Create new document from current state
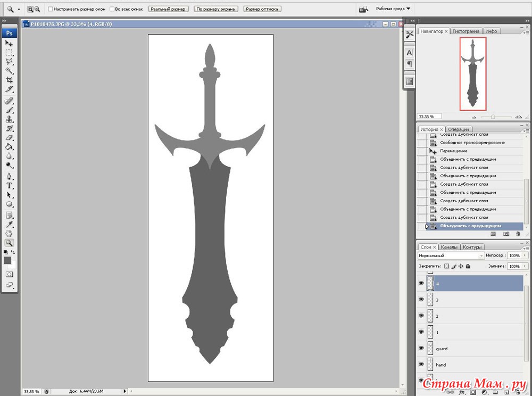 493,234
